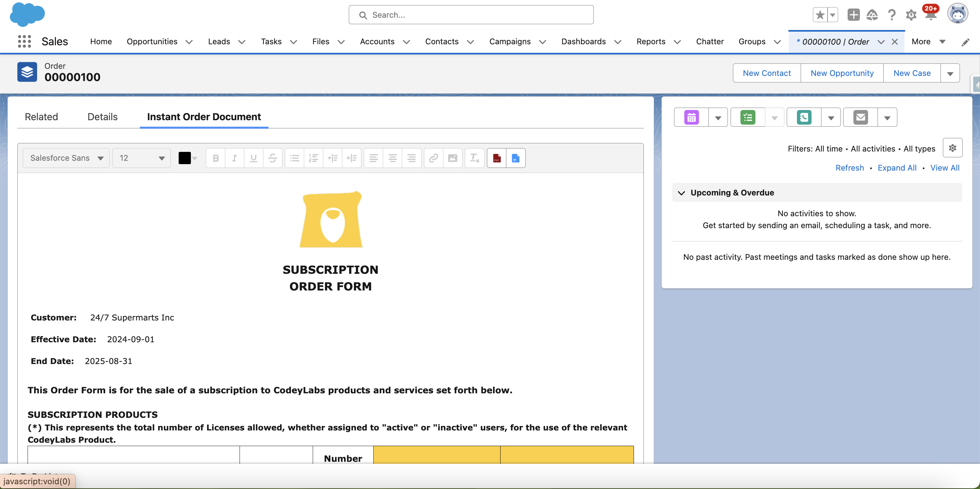980x489 pixels.
Task: Go to Home tab
Action: (101, 42)
